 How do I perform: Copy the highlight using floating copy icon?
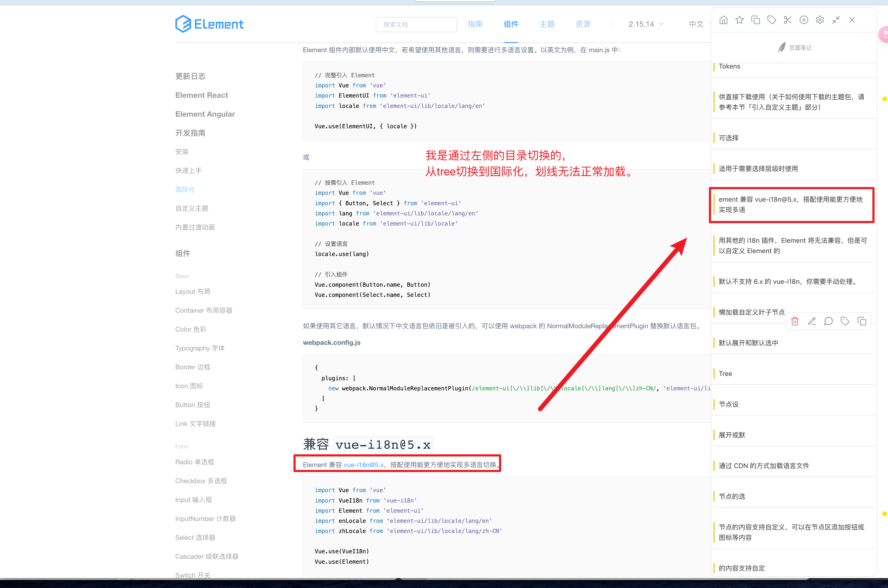tap(862, 321)
